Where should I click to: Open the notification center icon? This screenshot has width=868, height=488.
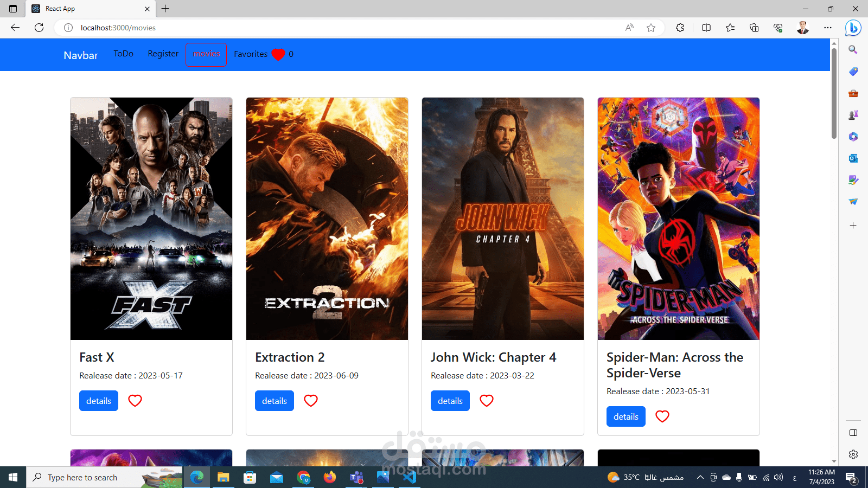coord(851,478)
